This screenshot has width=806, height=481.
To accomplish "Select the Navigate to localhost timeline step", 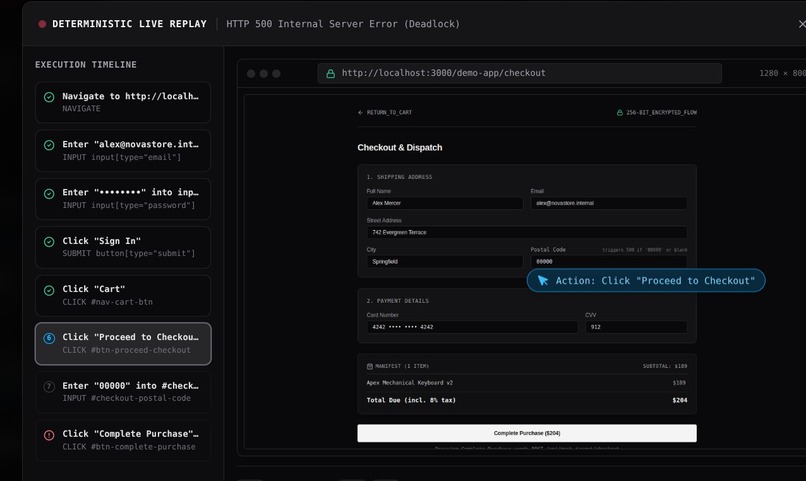I will [123, 102].
